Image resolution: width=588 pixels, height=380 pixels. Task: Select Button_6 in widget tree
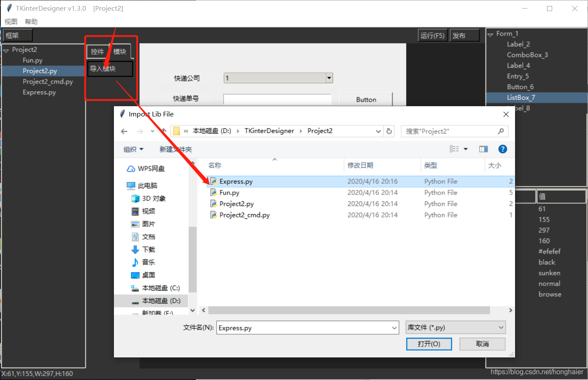[x=520, y=87]
